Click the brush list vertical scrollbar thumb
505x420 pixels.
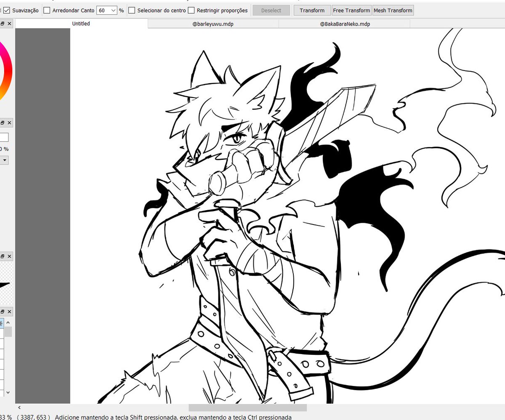click(x=8, y=331)
